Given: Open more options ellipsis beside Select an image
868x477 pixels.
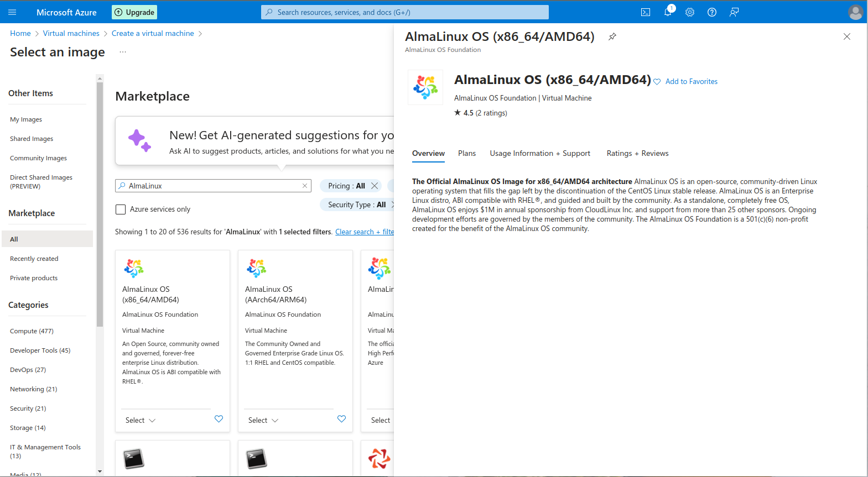Looking at the screenshot, I should pos(123,52).
